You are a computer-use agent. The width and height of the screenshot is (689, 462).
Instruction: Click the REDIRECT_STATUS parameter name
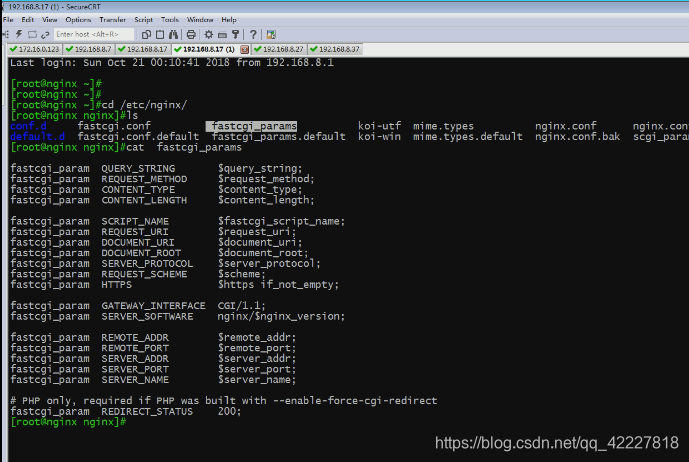coord(147,411)
